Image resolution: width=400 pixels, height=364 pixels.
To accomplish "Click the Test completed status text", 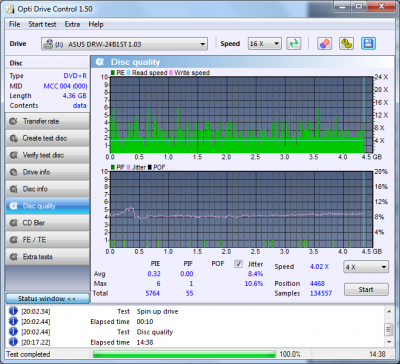I will [28, 354].
